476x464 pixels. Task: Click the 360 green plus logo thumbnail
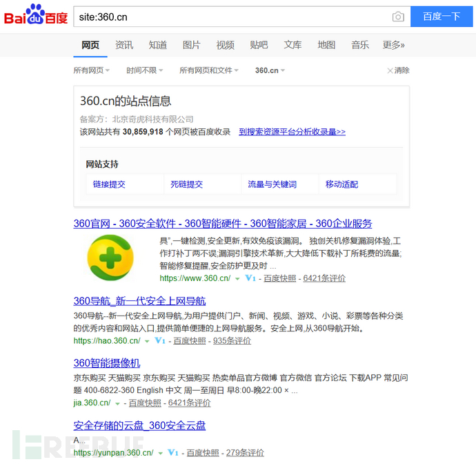click(110, 258)
